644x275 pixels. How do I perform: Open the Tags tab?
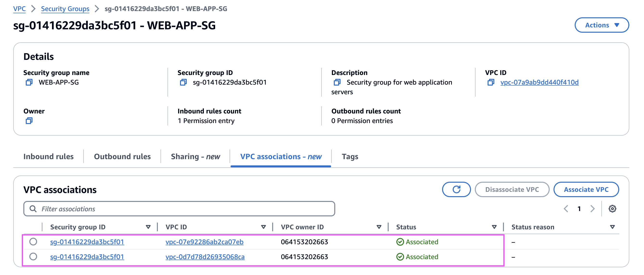click(x=350, y=156)
